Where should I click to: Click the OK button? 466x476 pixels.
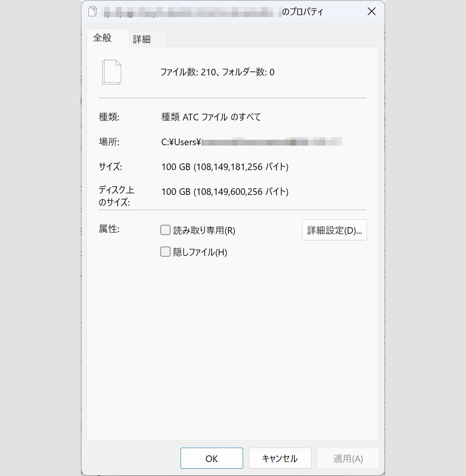pos(211,458)
